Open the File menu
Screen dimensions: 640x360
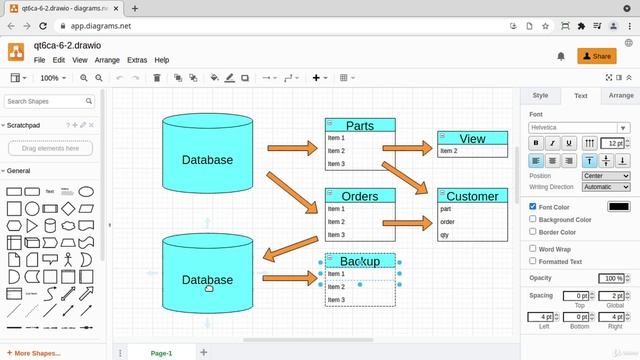[39, 60]
